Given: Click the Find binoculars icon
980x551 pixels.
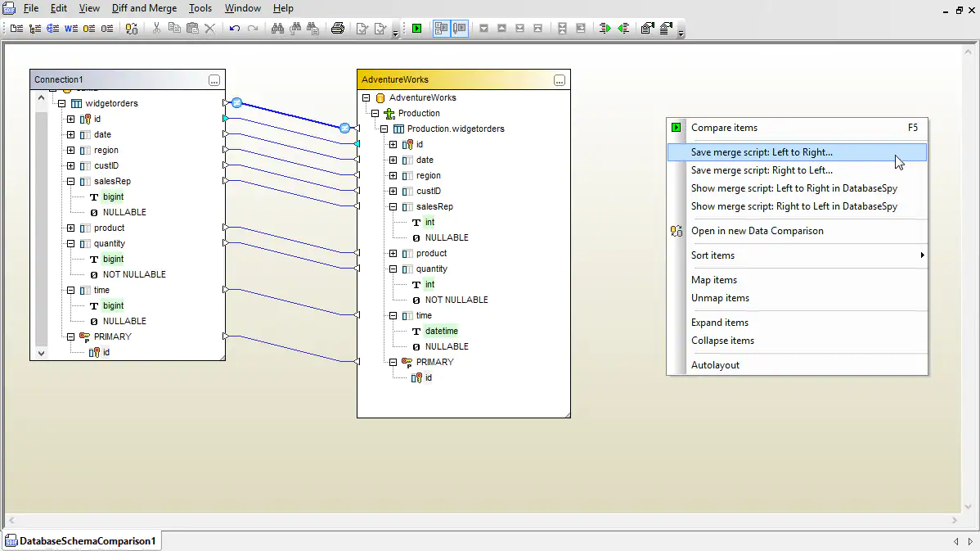Looking at the screenshot, I should (x=276, y=29).
